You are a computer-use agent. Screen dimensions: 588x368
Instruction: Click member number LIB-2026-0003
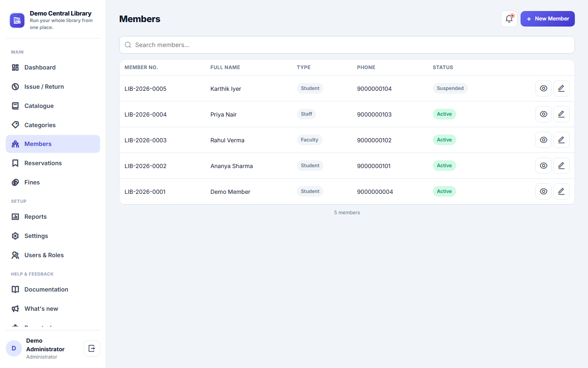145,140
